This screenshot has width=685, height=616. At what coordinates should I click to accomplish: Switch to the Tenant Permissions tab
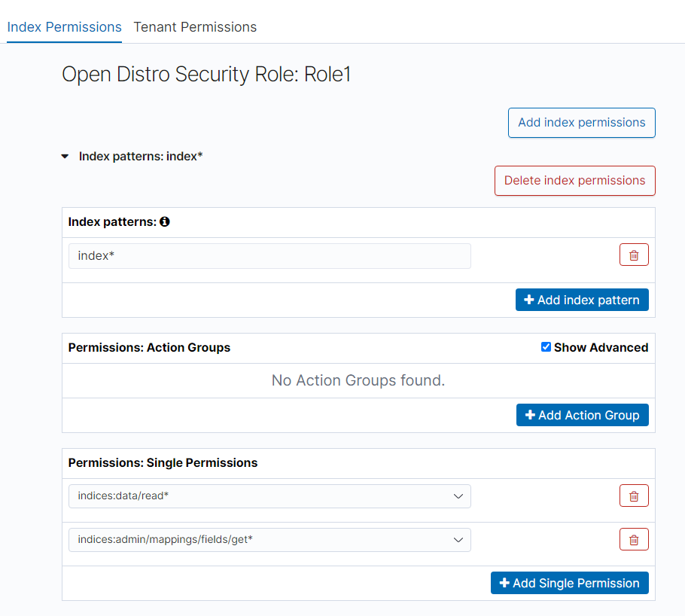pos(195,27)
